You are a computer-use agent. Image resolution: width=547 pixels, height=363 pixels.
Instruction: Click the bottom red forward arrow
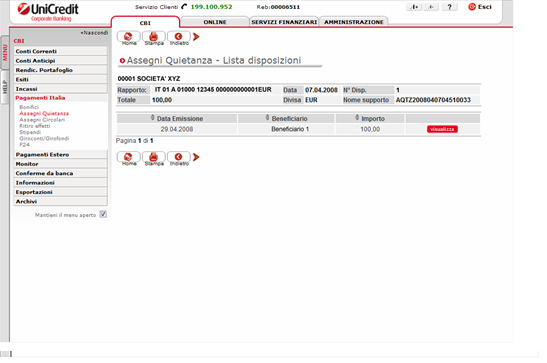(196, 157)
